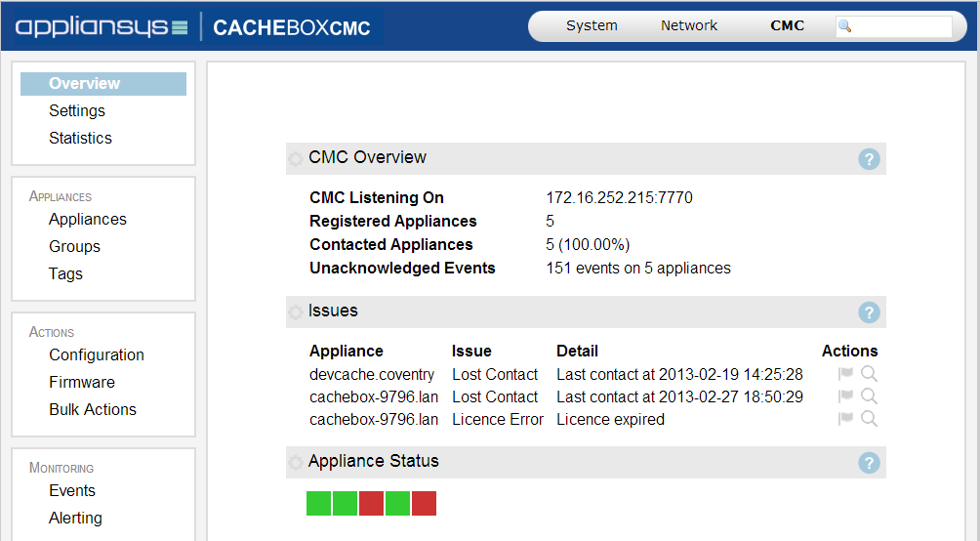980x541 pixels.
Task: Open Bulk Actions page
Action: (x=93, y=410)
